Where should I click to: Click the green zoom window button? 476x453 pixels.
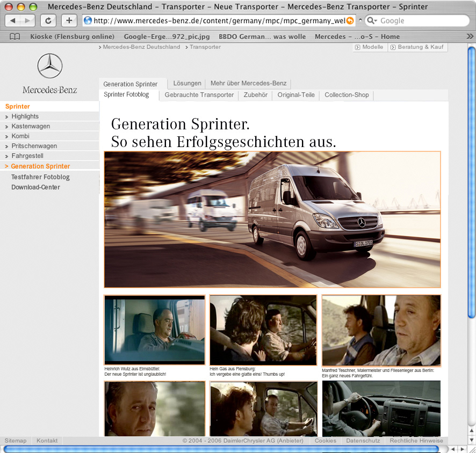click(33, 6)
